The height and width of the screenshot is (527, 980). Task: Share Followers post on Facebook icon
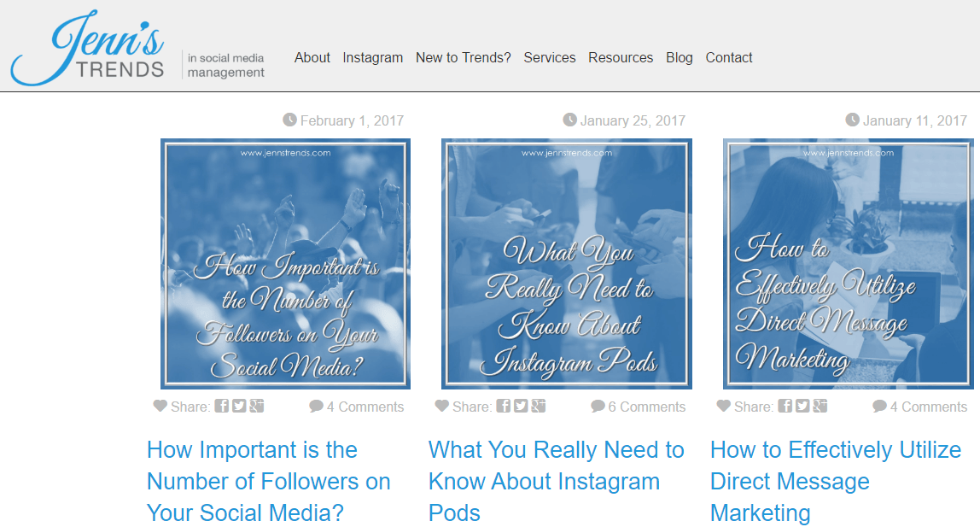click(221, 407)
